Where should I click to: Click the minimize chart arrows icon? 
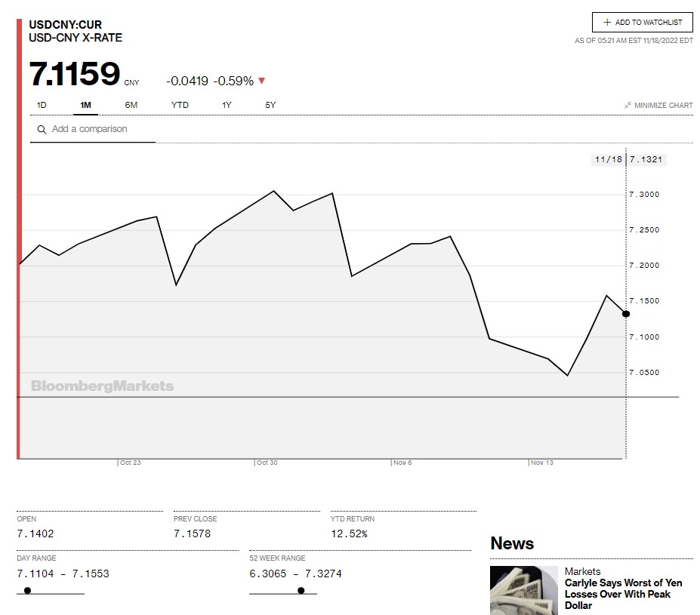pos(628,106)
